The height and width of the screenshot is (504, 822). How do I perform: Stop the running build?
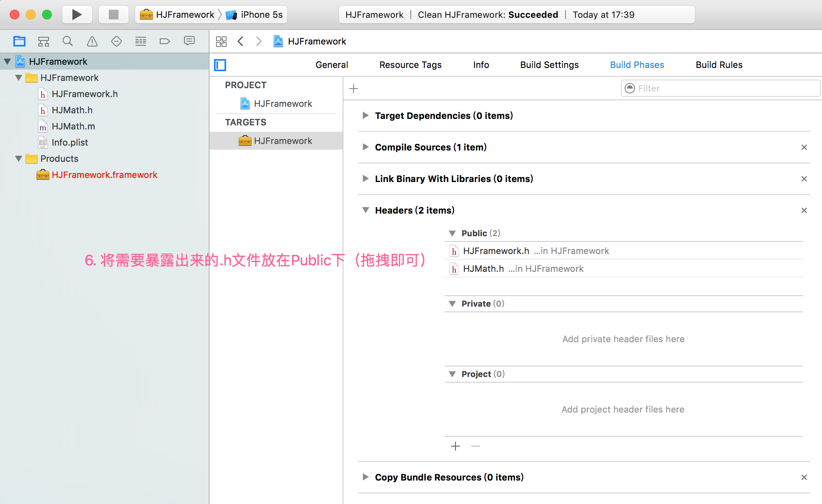(x=114, y=15)
